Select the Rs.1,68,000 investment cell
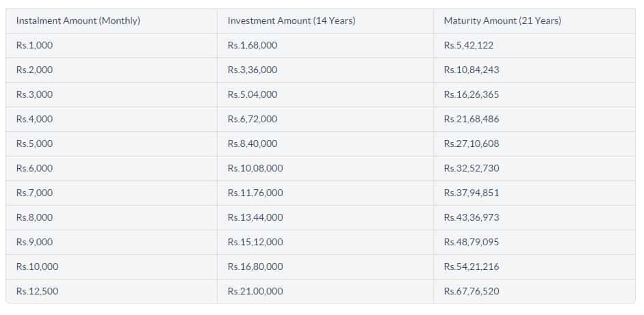Screen dimensions: 644x315 tap(252, 46)
